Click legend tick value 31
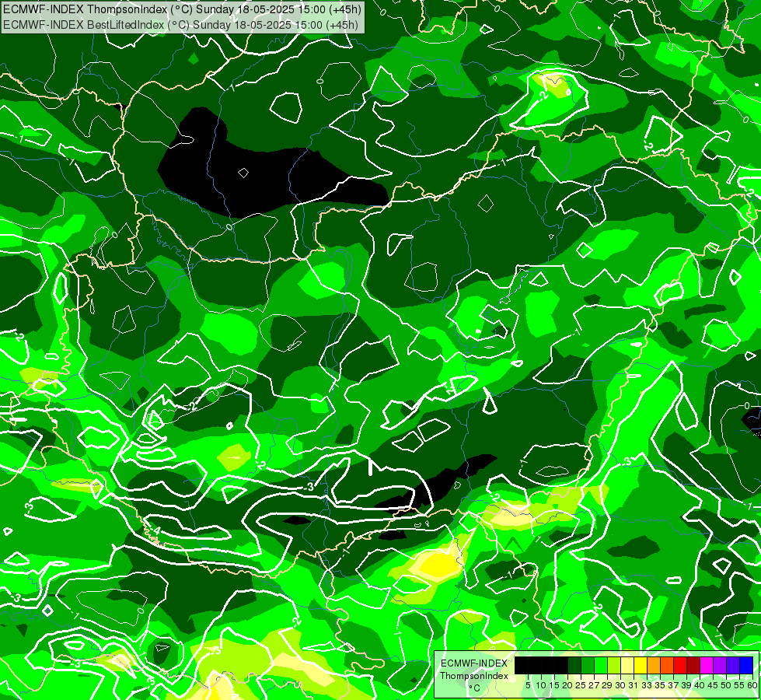 [634, 685]
